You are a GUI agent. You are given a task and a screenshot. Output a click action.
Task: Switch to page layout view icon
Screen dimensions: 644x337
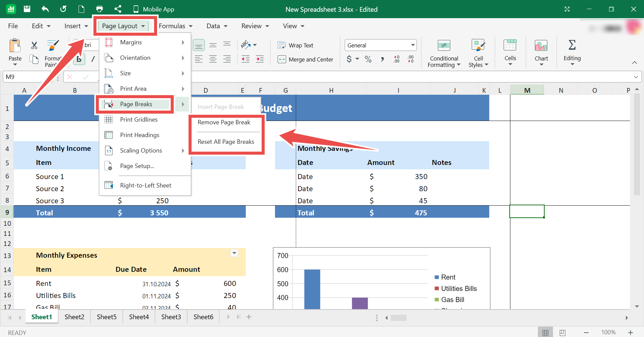point(562,333)
